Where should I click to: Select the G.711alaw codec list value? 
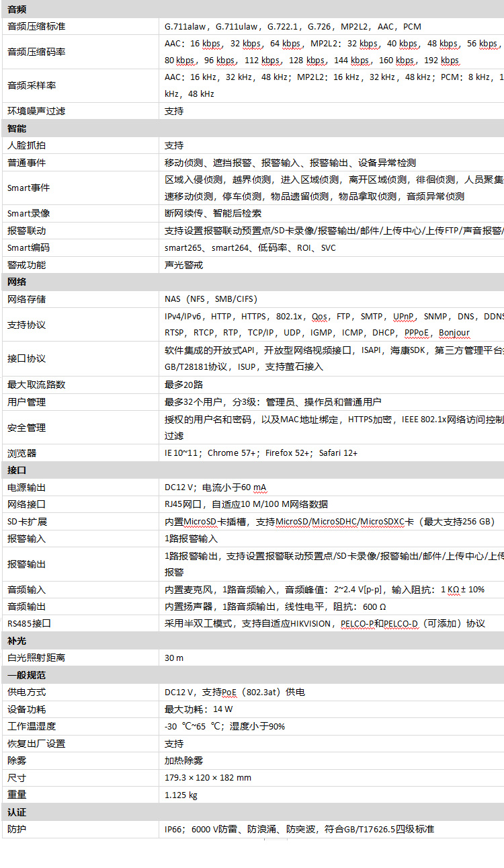pos(293,26)
